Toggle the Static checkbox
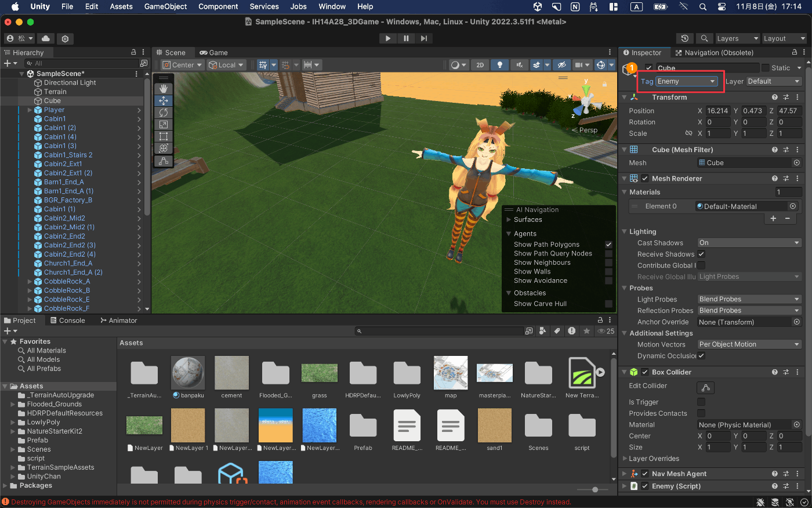The height and width of the screenshot is (508, 812). [x=765, y=68]
